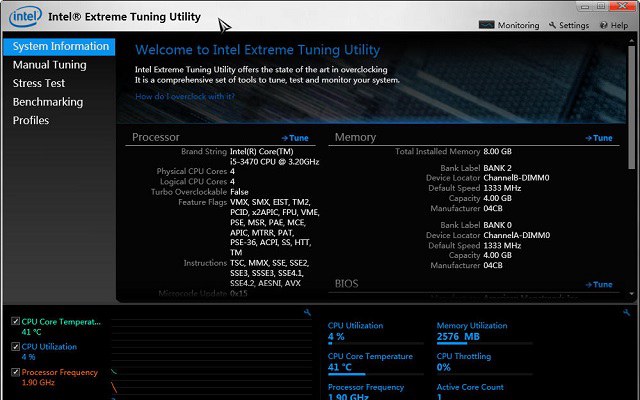Click 'i5-3470 CPU @ 3.20GHz' brand string
The image size is (640, 400).
click(x=274, y=162)
